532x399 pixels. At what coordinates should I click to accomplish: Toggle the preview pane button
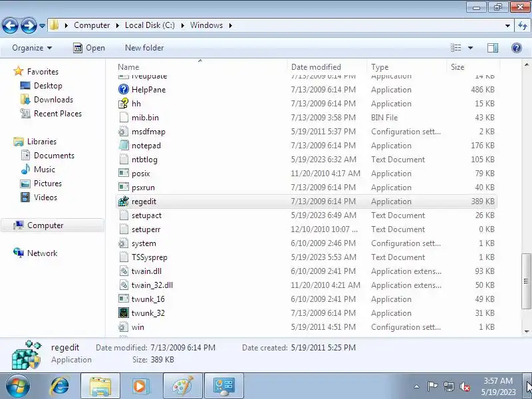(x=493, y=48)
